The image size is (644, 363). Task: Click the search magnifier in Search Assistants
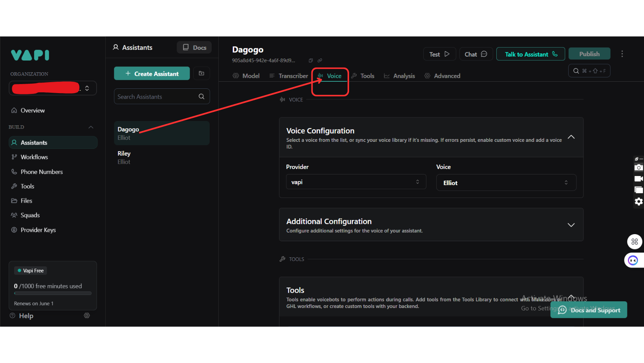[x=201, y=97]
